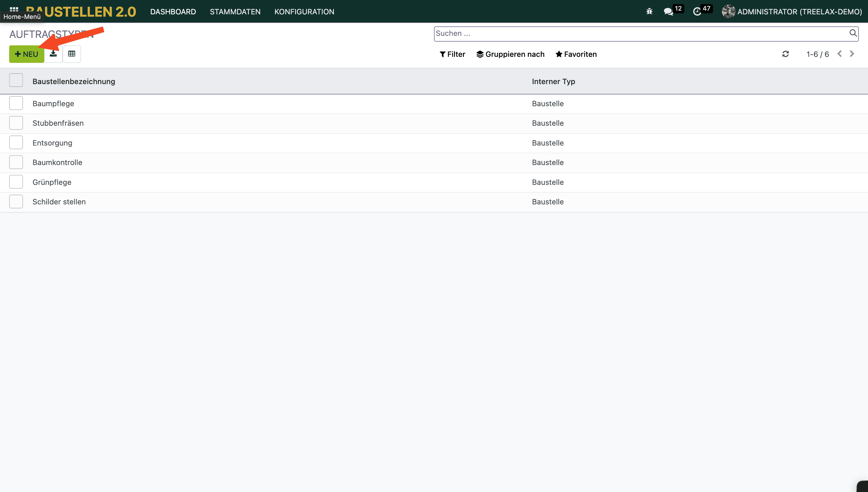The width and height of the screenshot is (868, 492).
Task: Click the debug bug icon
Action: [x=649, y=12]
